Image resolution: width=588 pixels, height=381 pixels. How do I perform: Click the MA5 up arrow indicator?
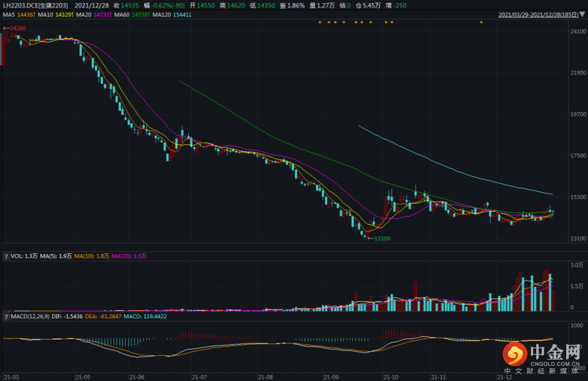click(34, 15)
